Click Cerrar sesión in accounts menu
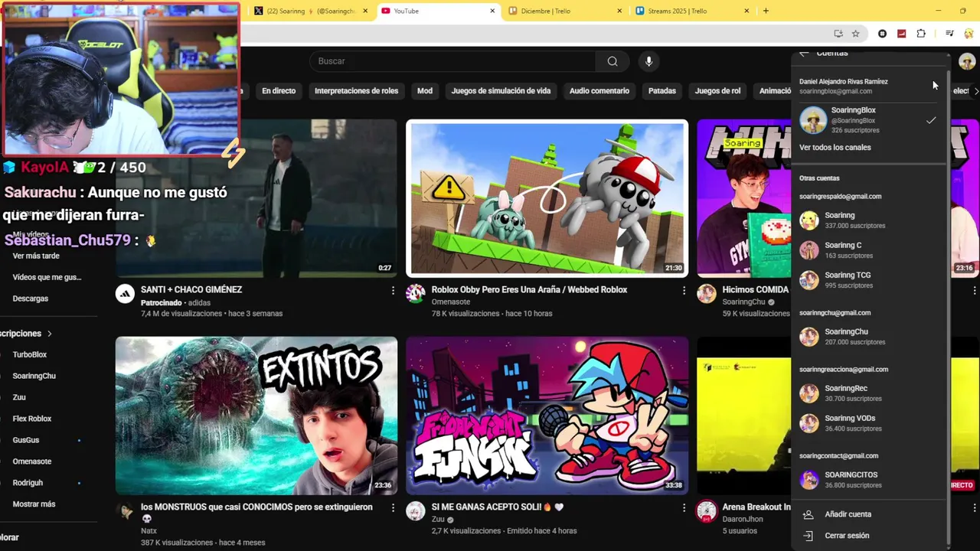Viewport: 980px width, 551px height. pyautogui.click(x=847, y=536)
